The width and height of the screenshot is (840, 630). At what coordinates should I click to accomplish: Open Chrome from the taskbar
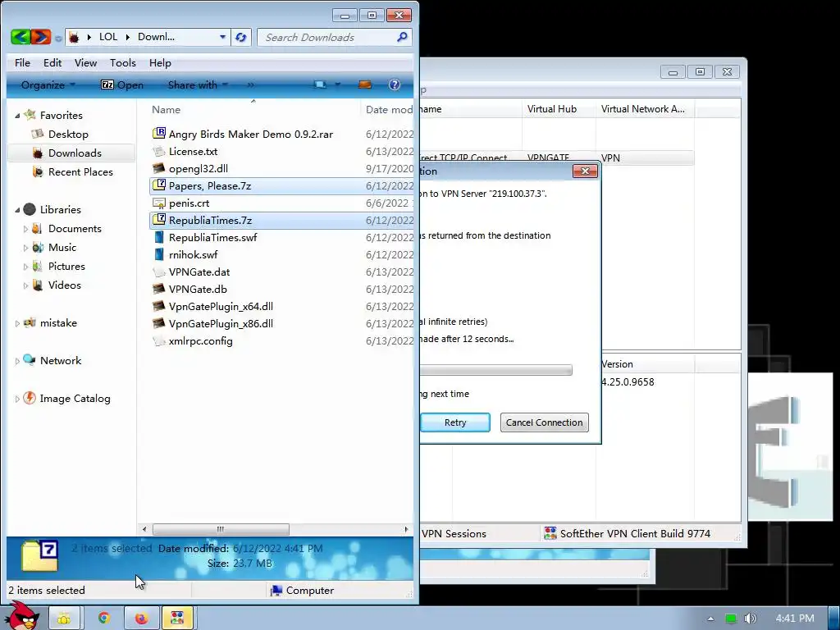pos(103,619)
